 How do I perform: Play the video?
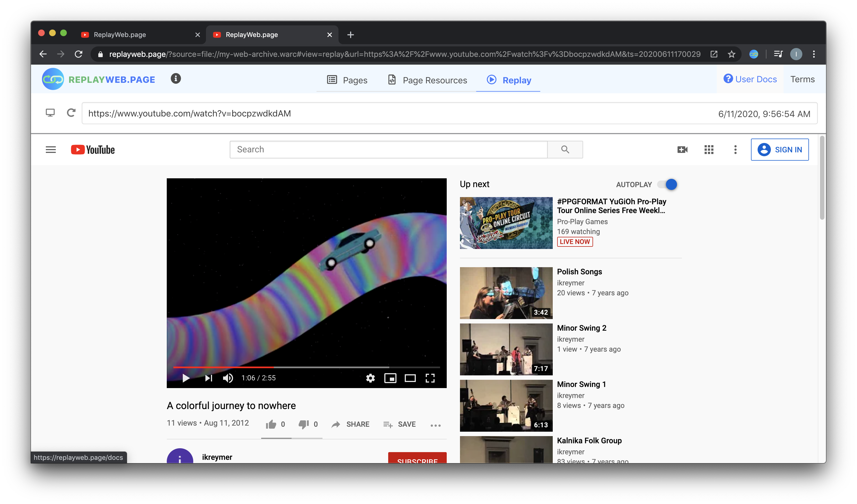tap(186, 378)
